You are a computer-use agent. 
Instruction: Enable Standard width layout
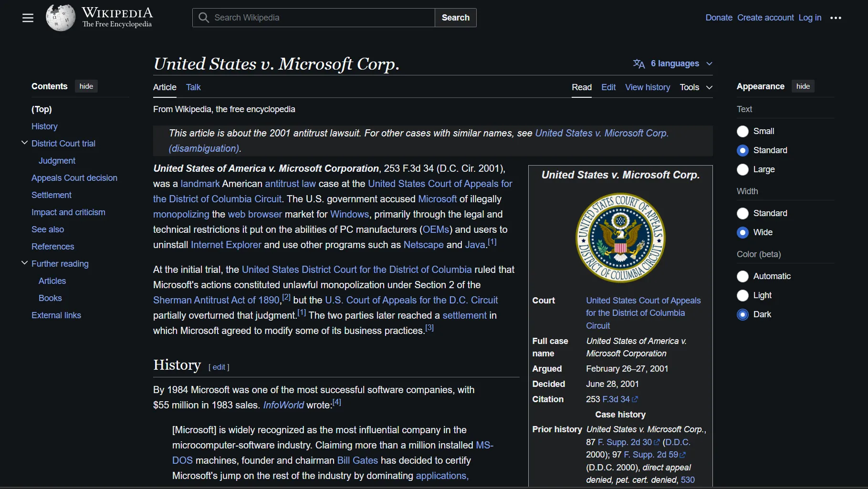pos(743,213)
